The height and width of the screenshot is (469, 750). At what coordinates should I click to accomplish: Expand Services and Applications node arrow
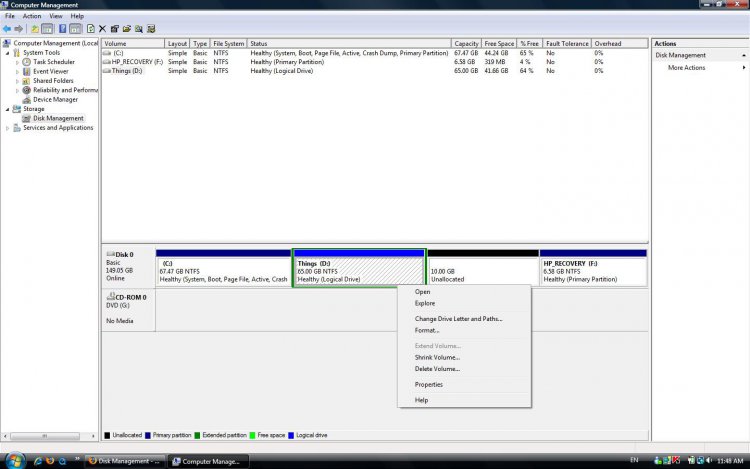click(8, 128)
